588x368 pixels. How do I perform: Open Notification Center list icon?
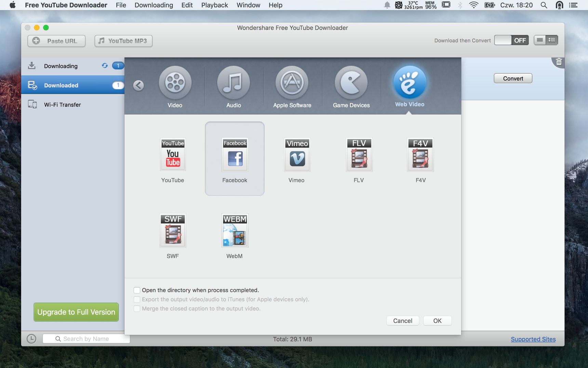click(573, 5)
